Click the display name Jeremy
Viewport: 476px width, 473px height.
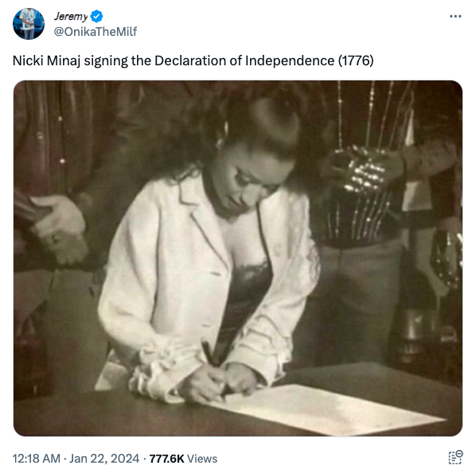pos(71,17)
